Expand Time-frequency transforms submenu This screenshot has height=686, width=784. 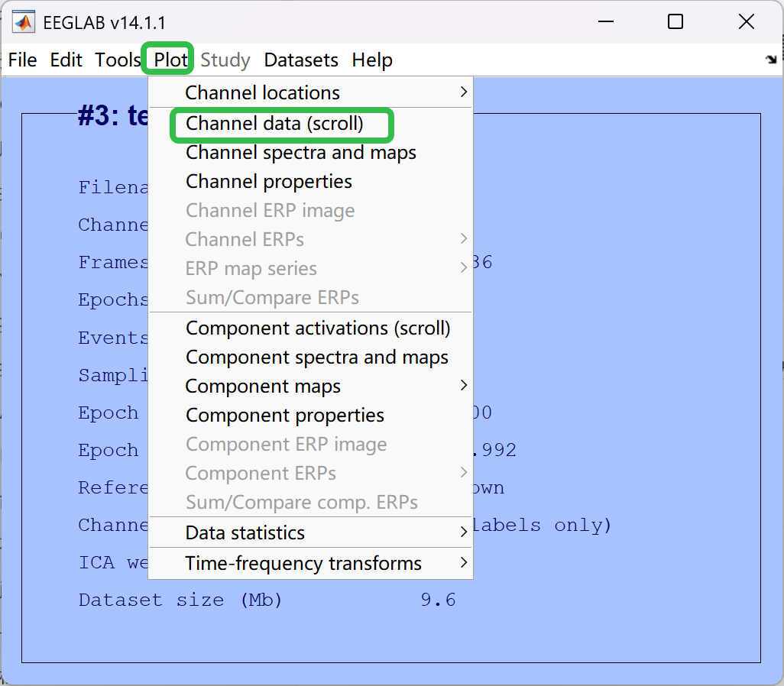coord(310,564)
